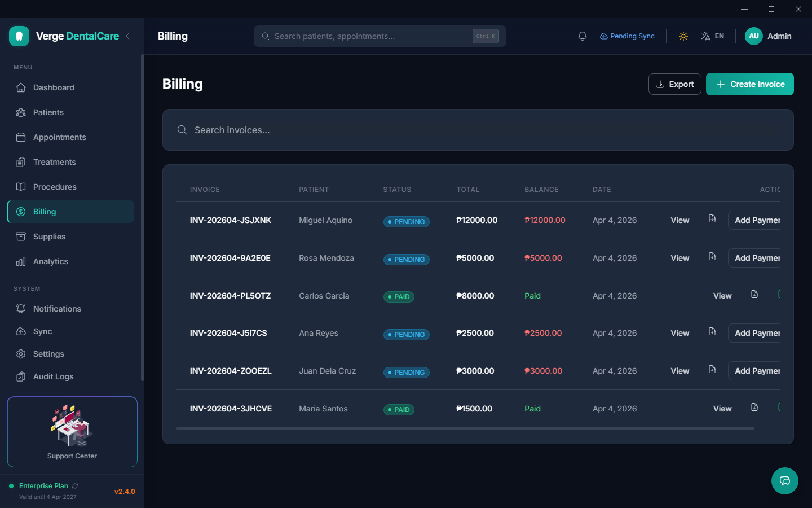
Task: Open the chat support bubble
Action: pyautogui.click(x=785, y=481)
